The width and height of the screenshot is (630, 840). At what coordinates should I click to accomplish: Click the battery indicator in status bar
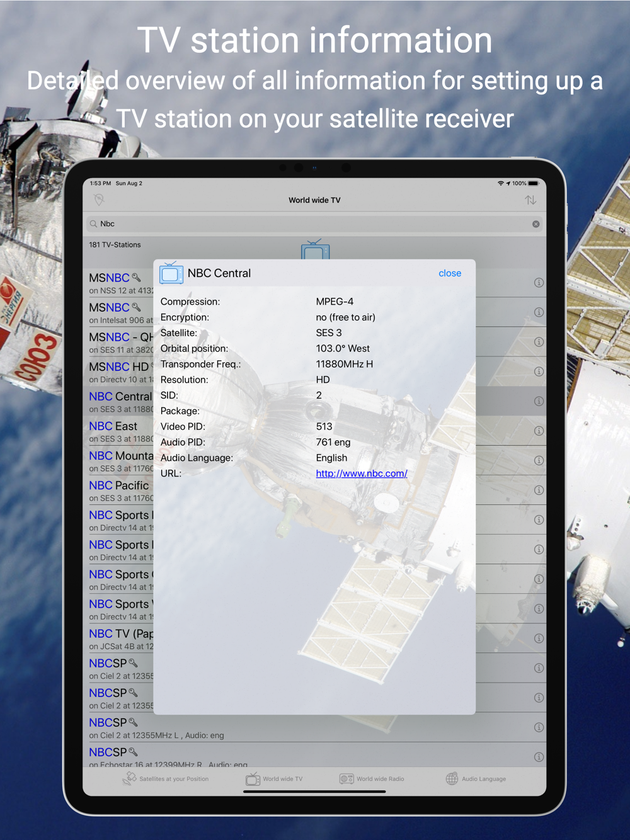pyautogui.click(x=533, y=183)
